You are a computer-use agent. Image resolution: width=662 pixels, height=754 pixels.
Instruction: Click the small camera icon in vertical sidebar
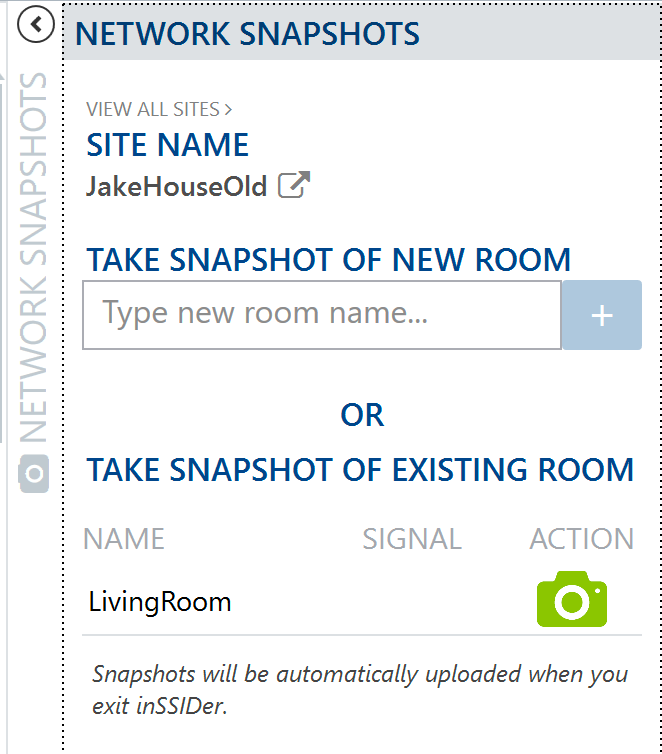(34, 474)
